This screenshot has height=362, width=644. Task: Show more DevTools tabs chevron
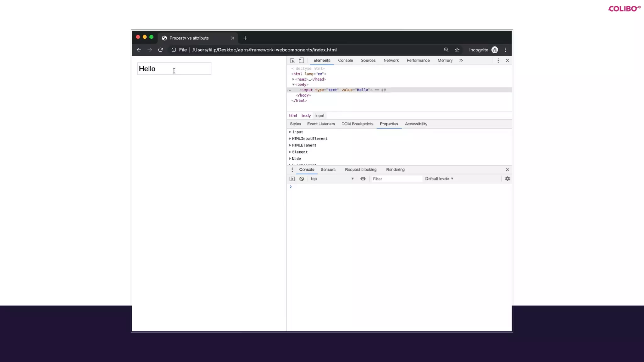tap(461, 61)
